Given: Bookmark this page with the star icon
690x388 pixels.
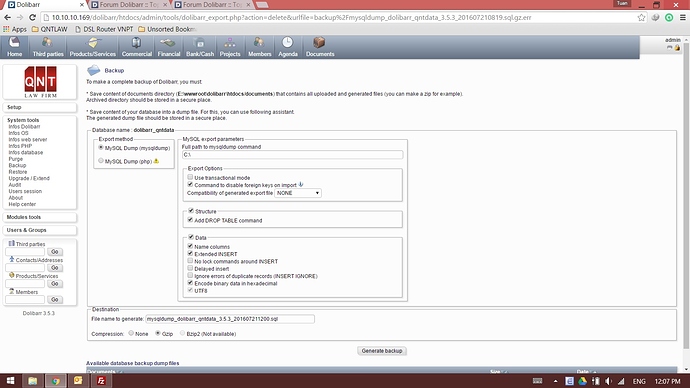Looking at the screenshot, I should tap(641, 18).
